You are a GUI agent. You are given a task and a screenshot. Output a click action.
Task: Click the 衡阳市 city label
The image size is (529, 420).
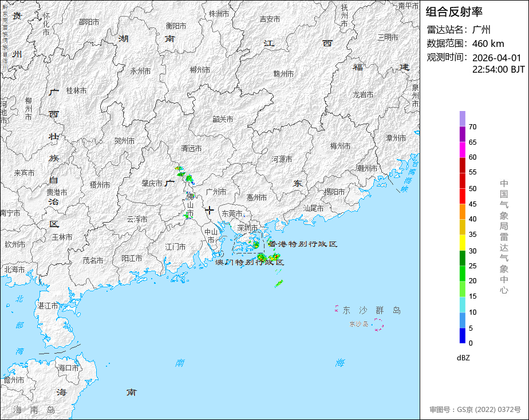176,26
